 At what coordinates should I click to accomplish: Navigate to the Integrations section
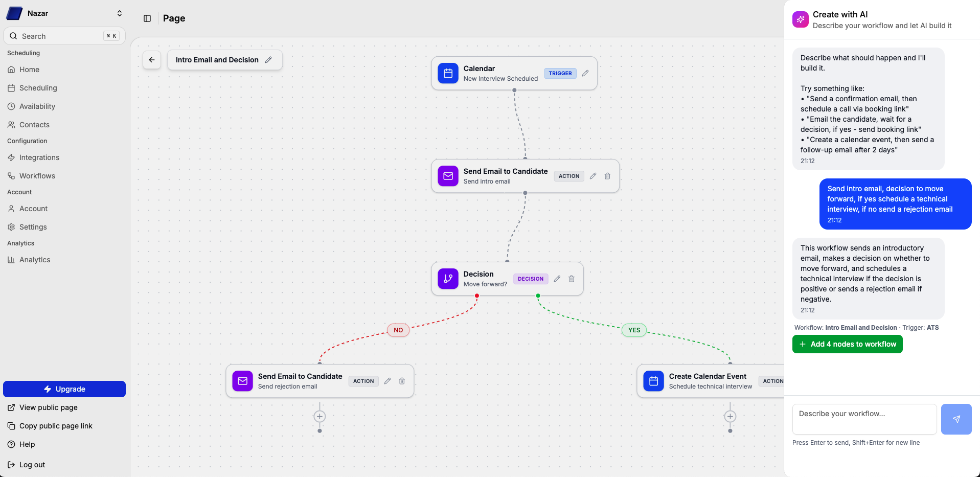[39, 157]
